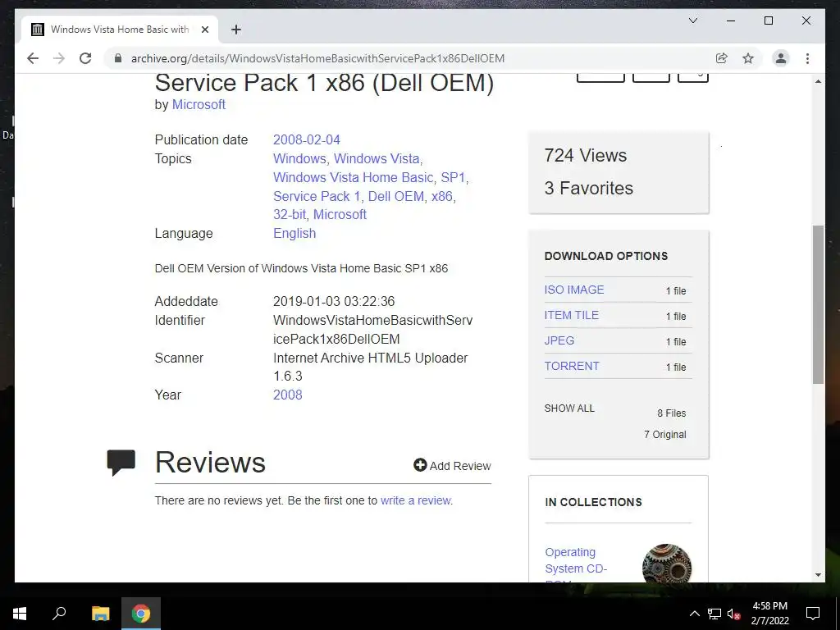Click the muted volume tray icon

(x=734, y=614)
